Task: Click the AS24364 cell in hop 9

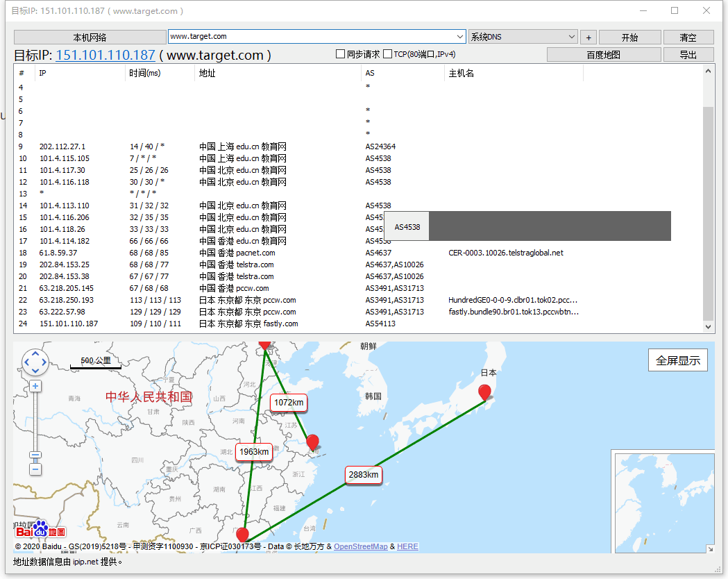Action: coord(380,146)
